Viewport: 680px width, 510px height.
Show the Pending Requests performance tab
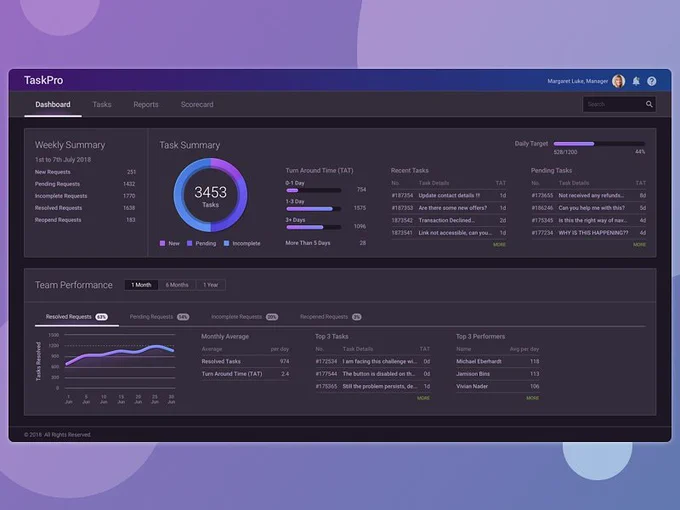159,317
